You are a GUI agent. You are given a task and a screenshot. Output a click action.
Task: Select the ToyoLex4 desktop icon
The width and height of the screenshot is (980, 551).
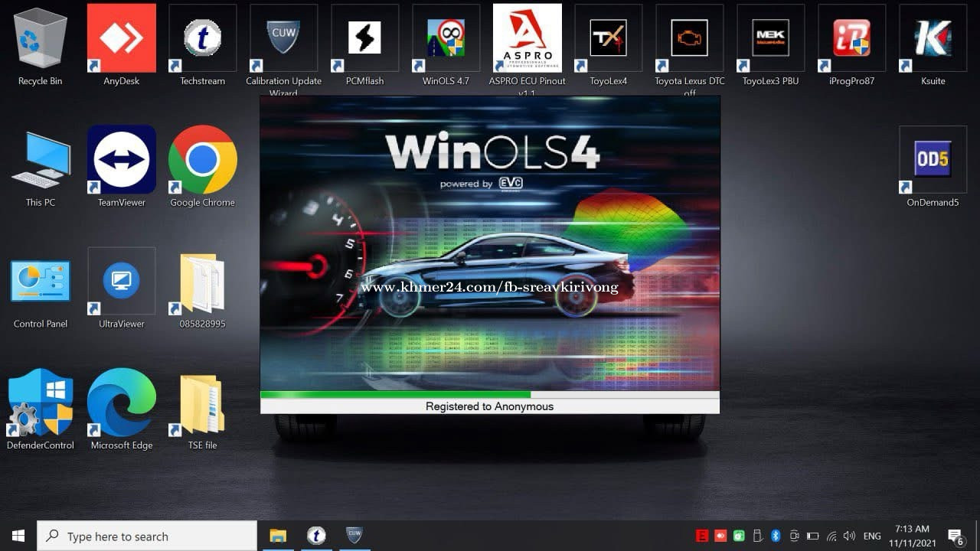coord(609,47)
